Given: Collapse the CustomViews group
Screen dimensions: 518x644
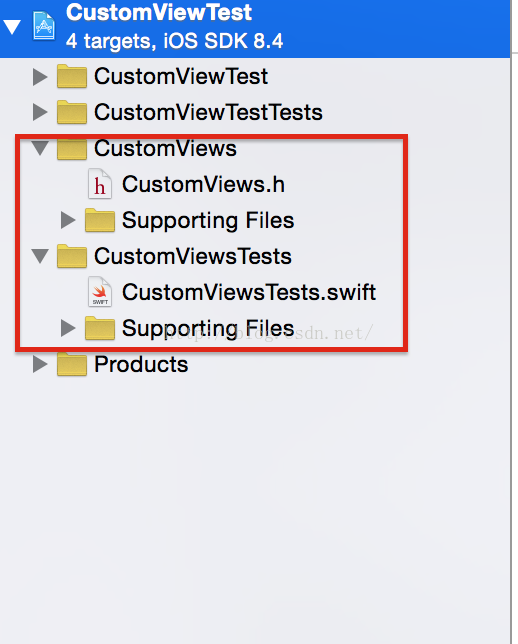Looking at the screenshot, I should (40, 148).
